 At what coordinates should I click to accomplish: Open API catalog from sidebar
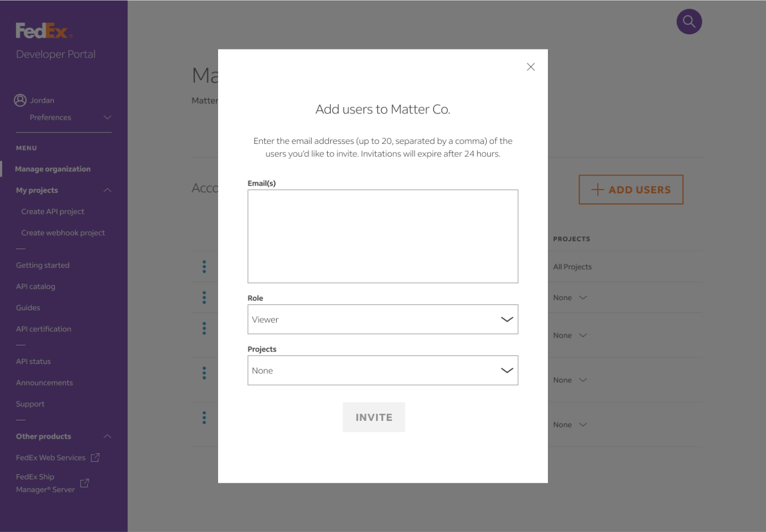(x=35, y=287)
